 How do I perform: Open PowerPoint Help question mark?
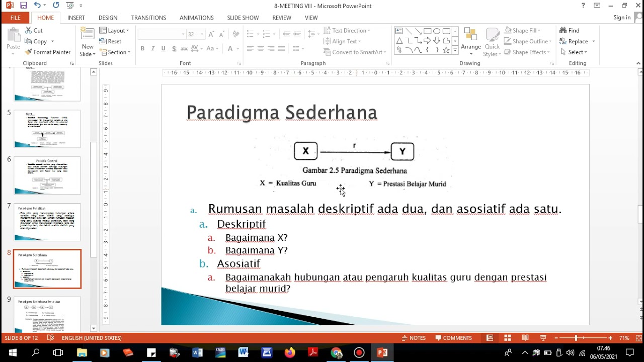[583, 6]
